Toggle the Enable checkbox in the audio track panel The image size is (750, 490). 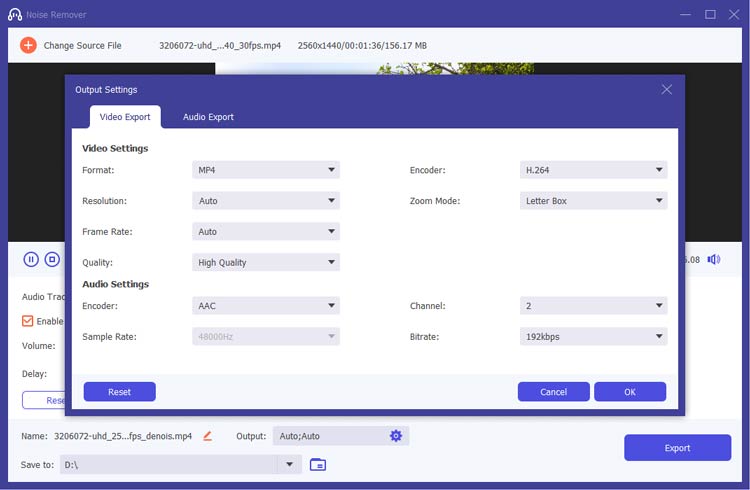point(28,321)
